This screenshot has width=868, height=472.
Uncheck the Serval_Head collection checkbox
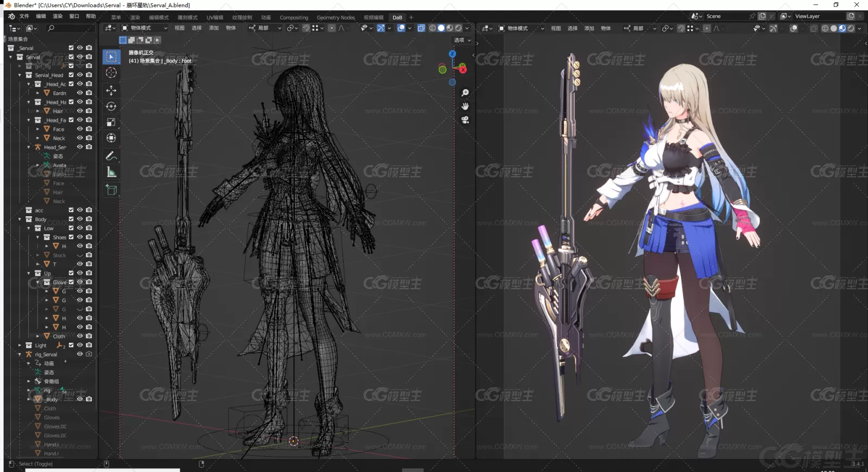[71, 75]
